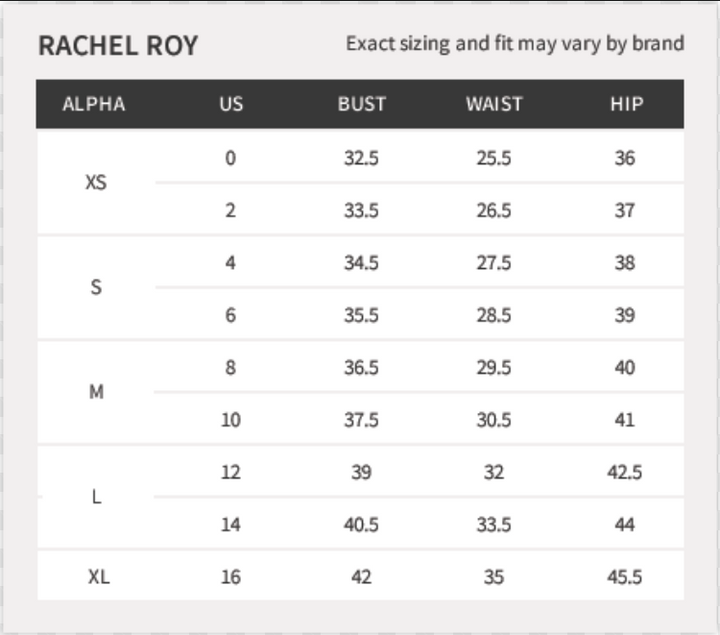This screenshot has width=720, height=635.
Task: Click the 27.5 waist measurement
Action: 494,263
